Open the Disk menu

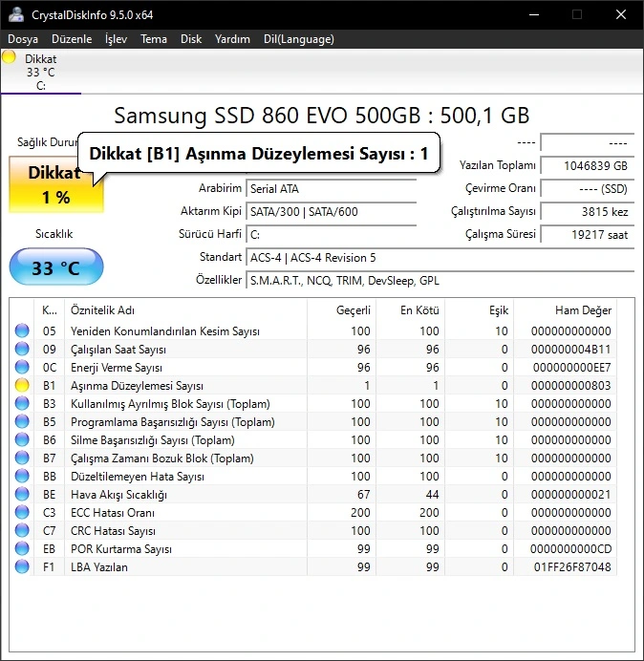(191, 39)
